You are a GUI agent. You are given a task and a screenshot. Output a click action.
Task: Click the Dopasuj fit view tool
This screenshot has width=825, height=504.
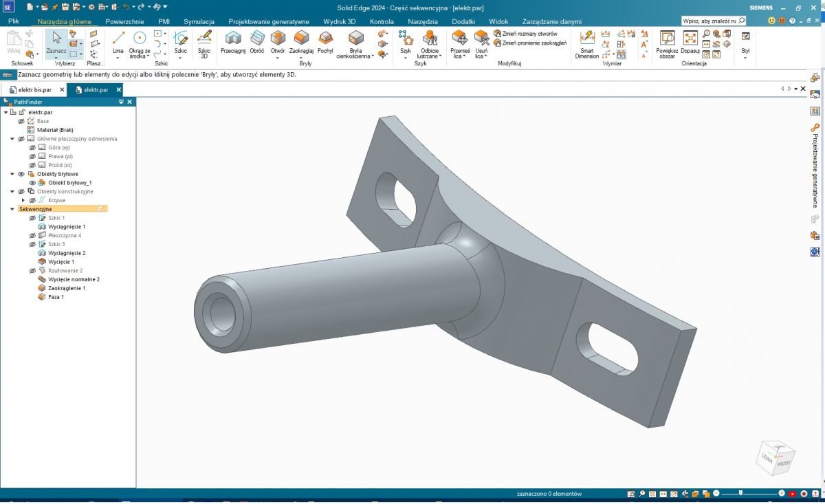690,41
